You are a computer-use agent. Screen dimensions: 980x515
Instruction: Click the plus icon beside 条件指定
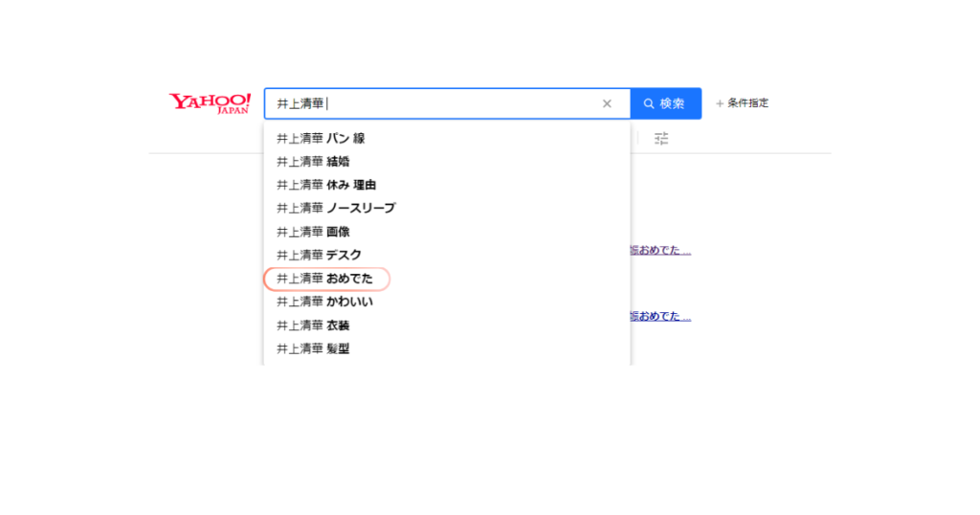(720, 103)
